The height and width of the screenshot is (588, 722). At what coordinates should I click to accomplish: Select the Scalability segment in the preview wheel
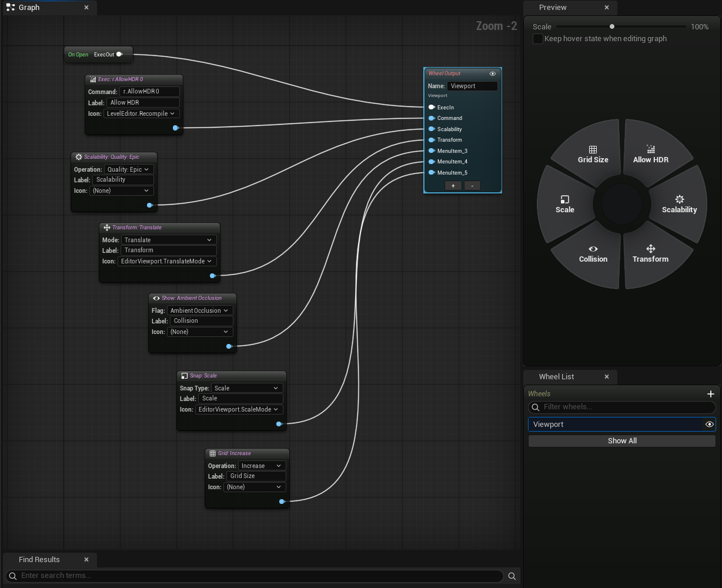(679, 203)
